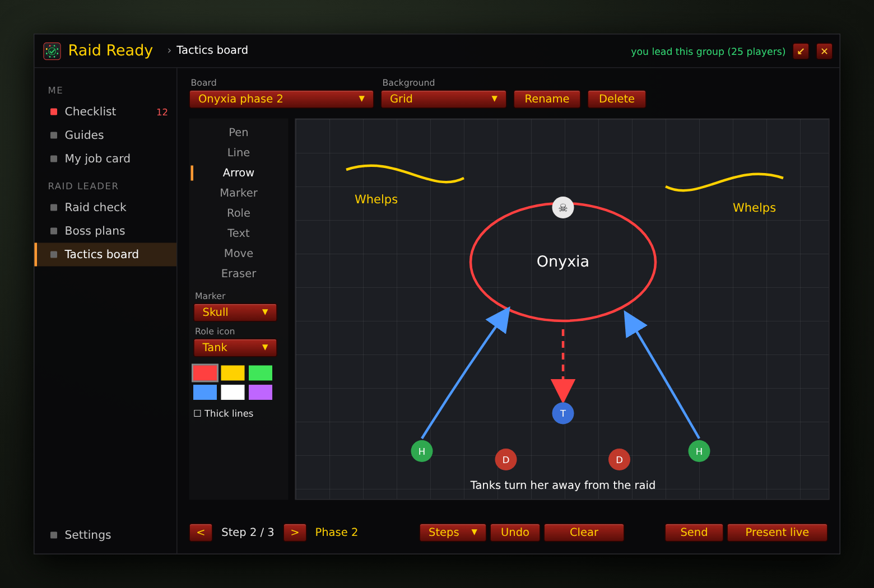Pick the white color swatch

tap(233, 392)
